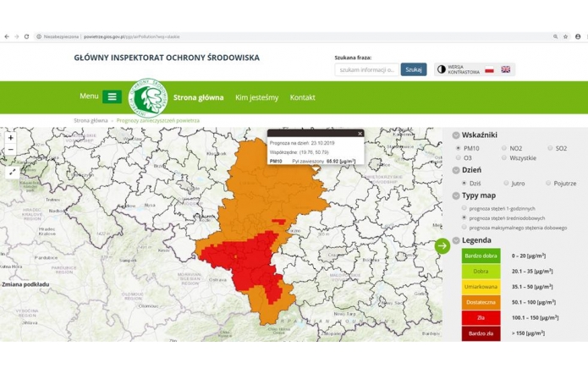
Task: Click the browser address bar URL
Action: click(132, 36)
